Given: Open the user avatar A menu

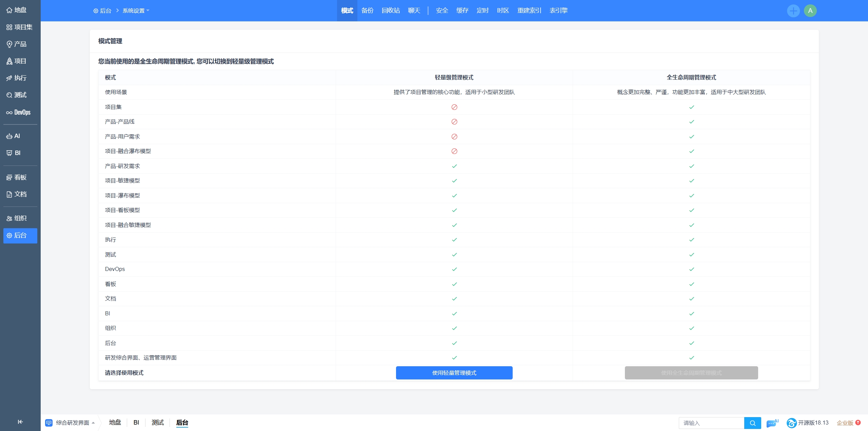Looking at the screenshot, I should (x=810, y=11).
